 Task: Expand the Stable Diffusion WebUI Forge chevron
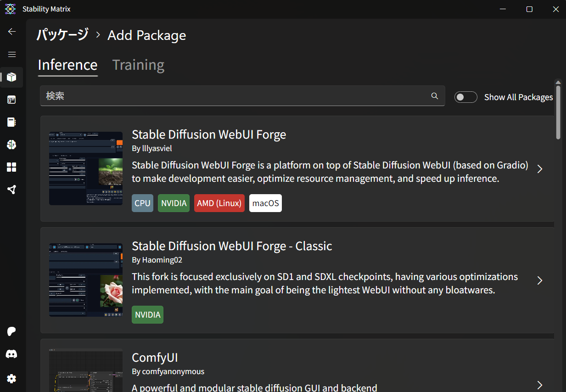(x=540, y=169)
